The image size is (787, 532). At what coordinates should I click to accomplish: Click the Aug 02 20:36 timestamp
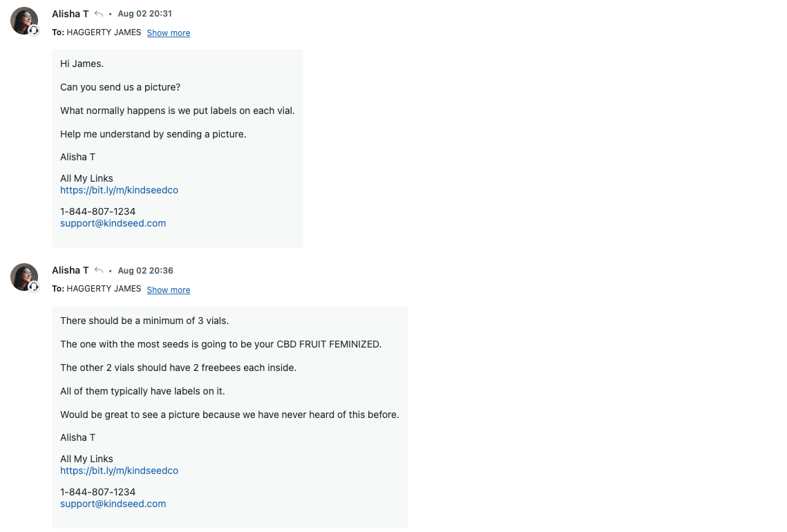[x=144, y=271]
